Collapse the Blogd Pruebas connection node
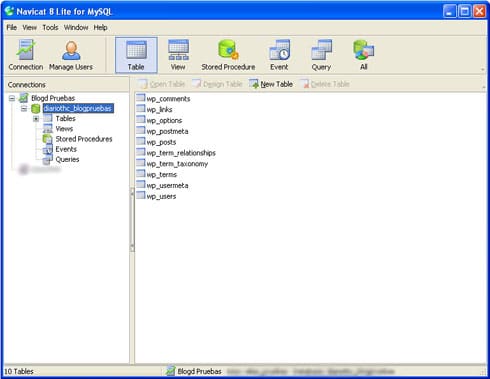 click(x=12, y=98)
